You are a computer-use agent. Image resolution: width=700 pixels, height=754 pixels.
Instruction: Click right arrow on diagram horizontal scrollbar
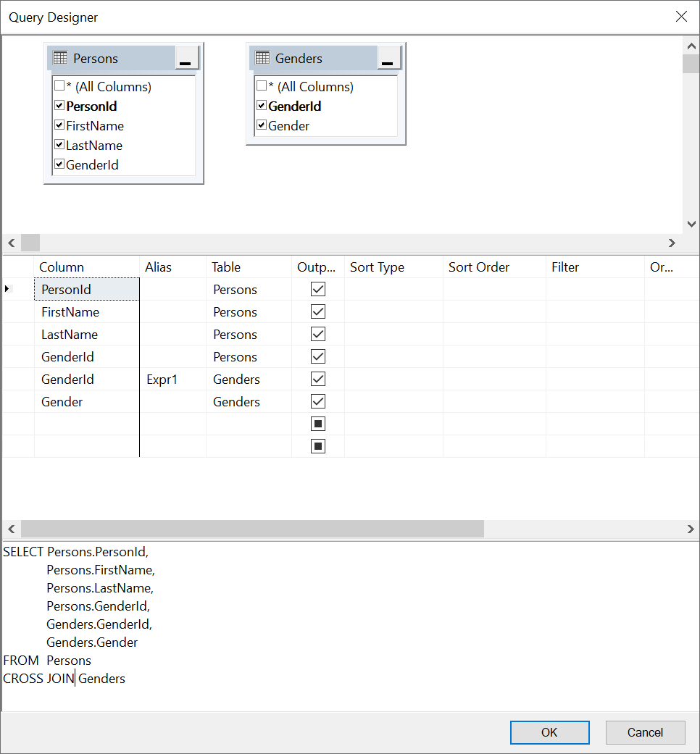[672, 243]
